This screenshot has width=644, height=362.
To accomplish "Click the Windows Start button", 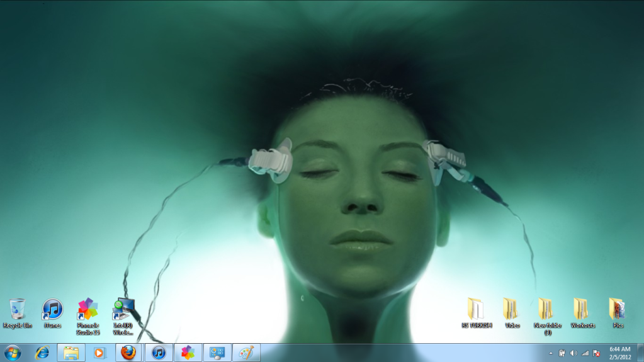I will click(x=12, y=353).
